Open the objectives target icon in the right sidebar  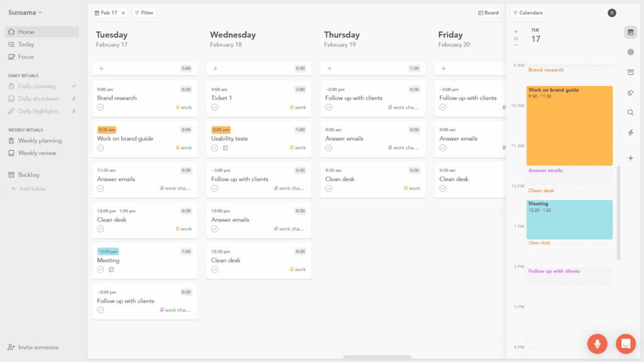[630, 52]
